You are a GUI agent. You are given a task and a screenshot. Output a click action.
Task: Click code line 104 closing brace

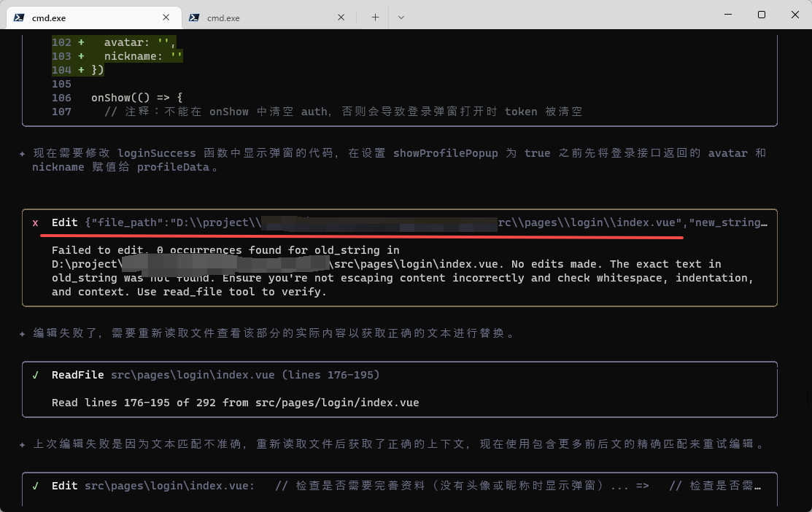77,70
